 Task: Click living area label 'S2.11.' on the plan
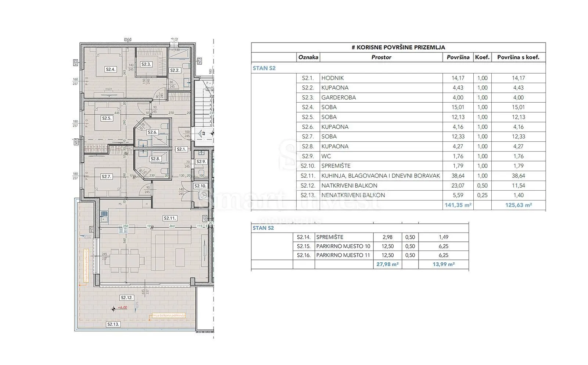(170, 218)
